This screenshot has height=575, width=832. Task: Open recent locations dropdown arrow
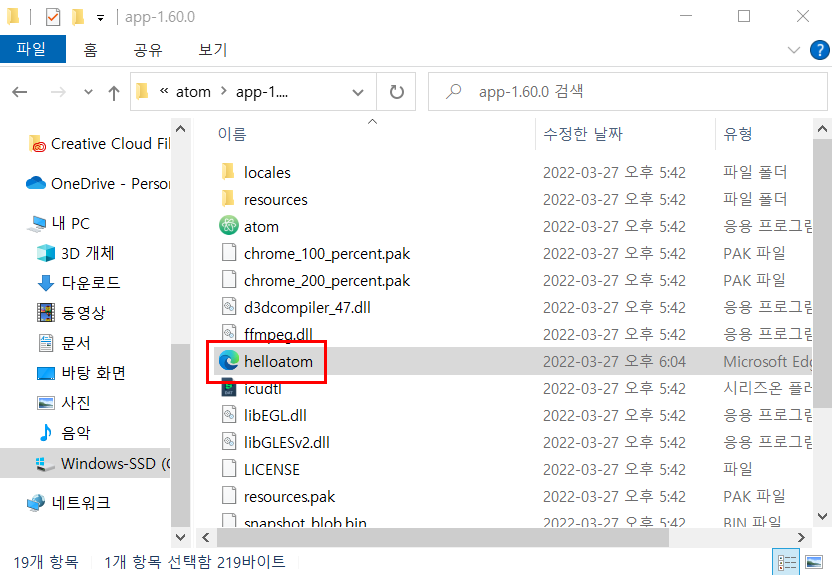(89, 92)
